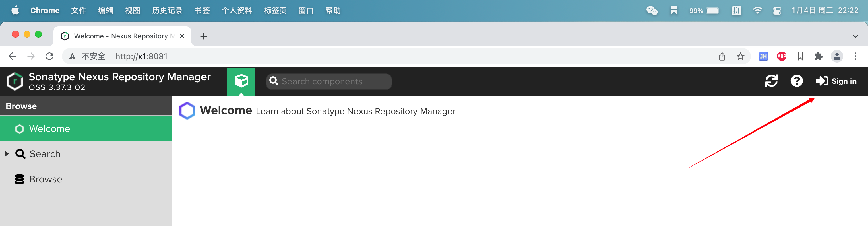Open the 编辑 menu
This screenshot has width=868, height=226.
(x=105, y=10)
